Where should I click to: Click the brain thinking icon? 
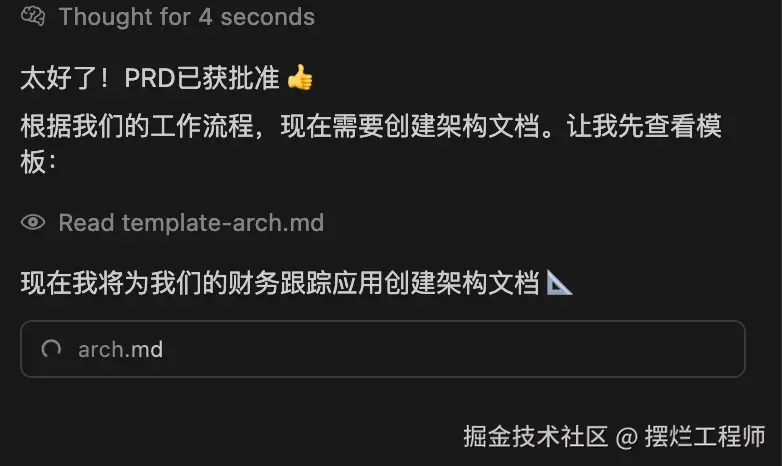33,16
